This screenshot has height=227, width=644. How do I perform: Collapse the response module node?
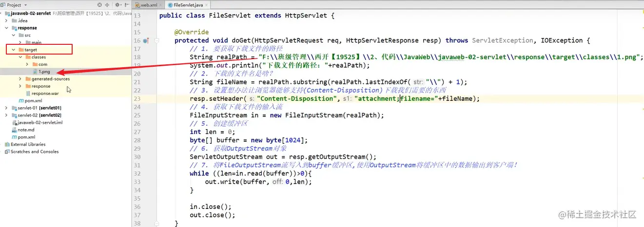click(x=7, y=28)
